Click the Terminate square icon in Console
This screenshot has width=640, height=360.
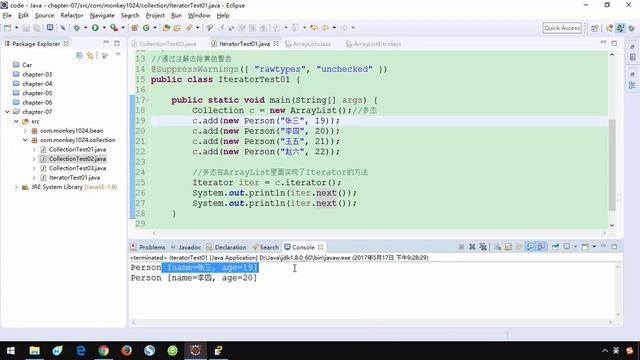click(x=461, y=247)
